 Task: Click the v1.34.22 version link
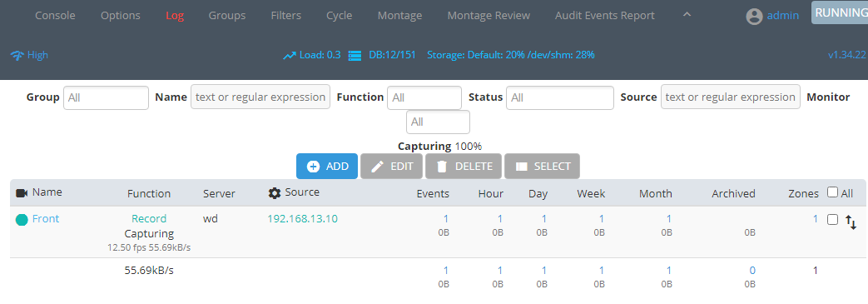[846, 55]
